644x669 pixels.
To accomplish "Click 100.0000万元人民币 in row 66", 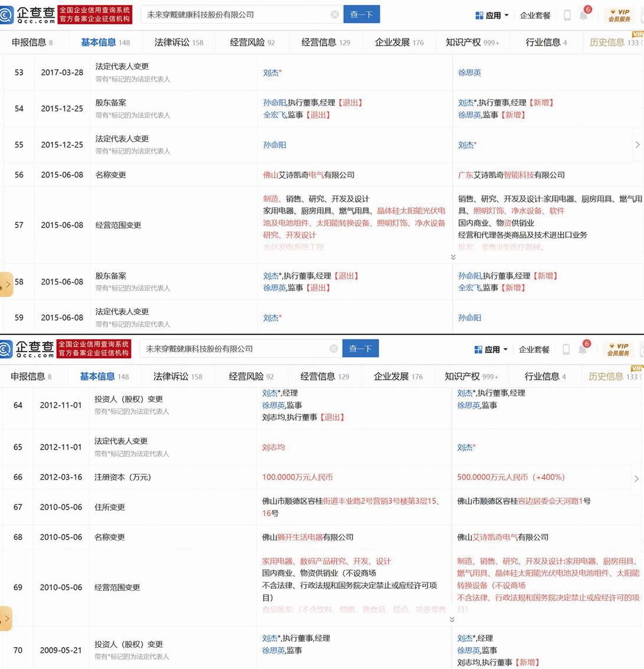I will tap(297, 477).
